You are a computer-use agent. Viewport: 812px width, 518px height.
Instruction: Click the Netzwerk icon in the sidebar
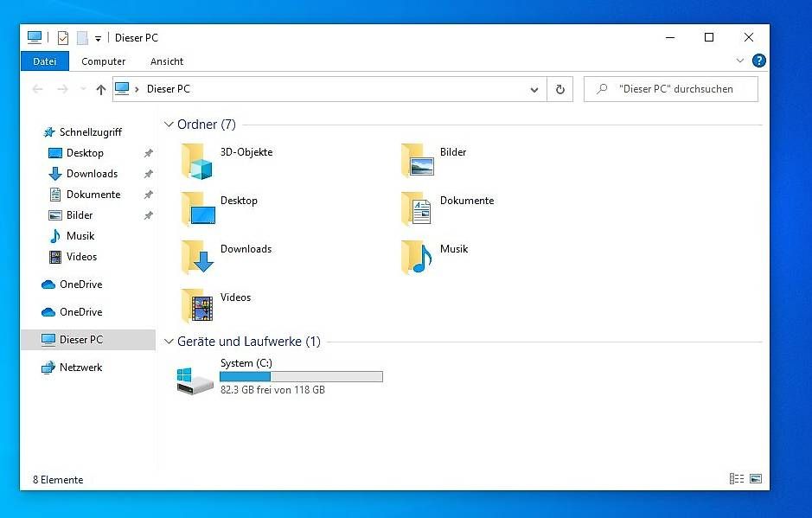[x=48, y=368]
